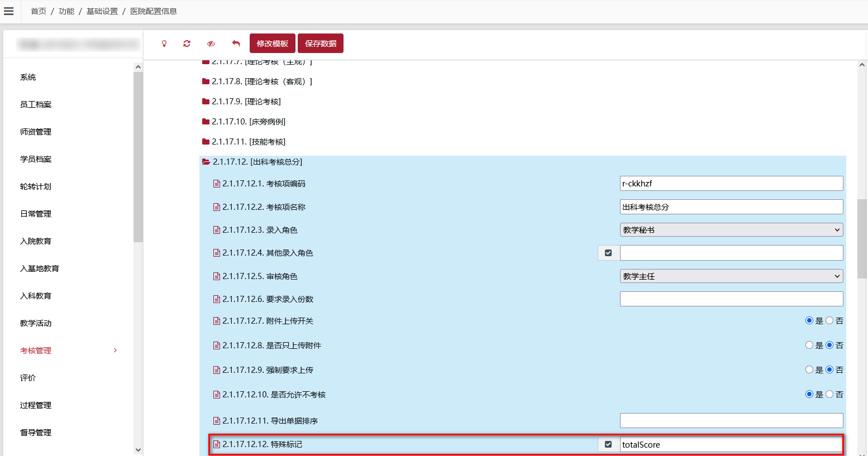Open 师资管理 in the sidebar
This screenshot has height=456, width=868.
pyautogui.click(x=36, y=132)
